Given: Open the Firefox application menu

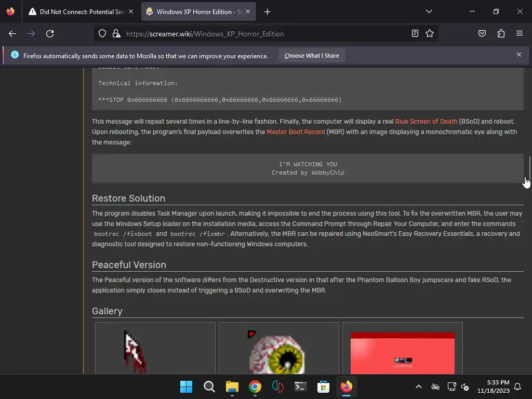Looking at the screenshot, I should tap(519, 33).
